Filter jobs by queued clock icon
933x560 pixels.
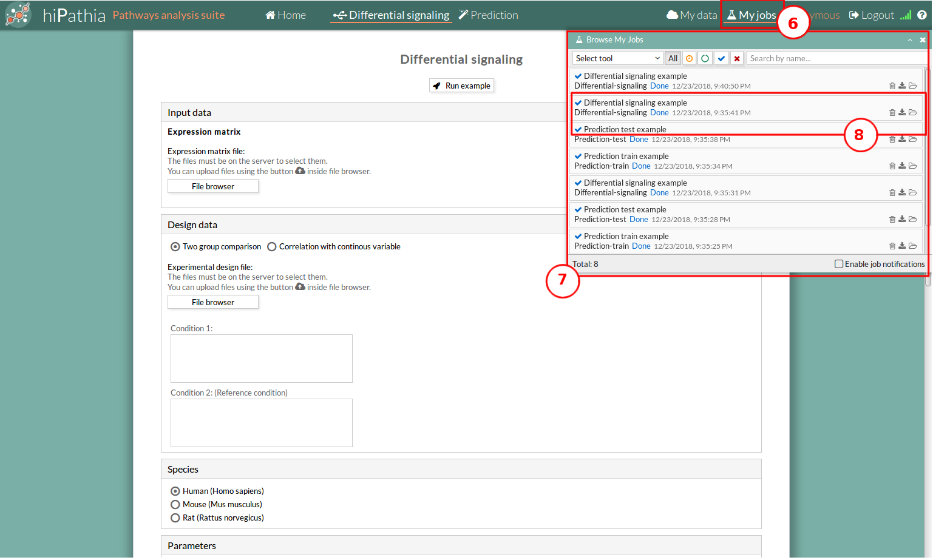pyautogui.click(x=689, y=58)
